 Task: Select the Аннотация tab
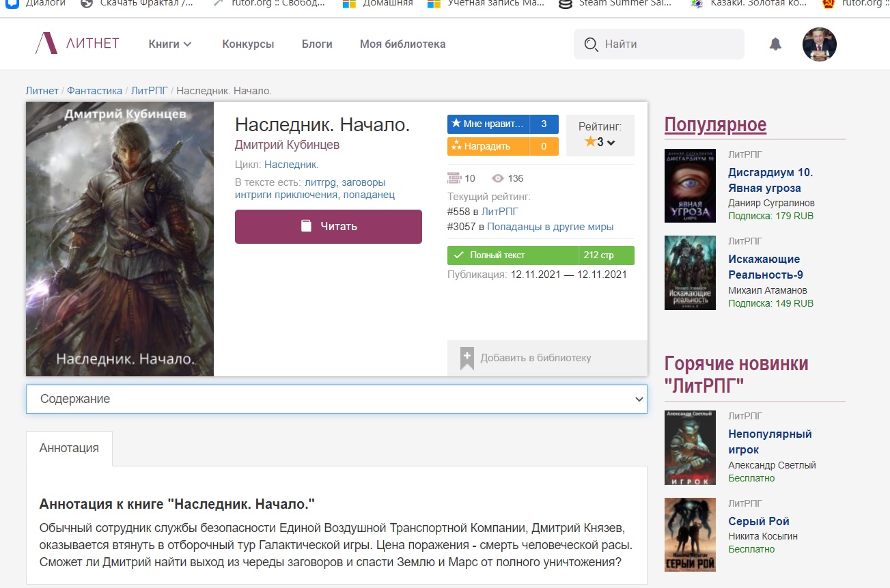[69, 449]
